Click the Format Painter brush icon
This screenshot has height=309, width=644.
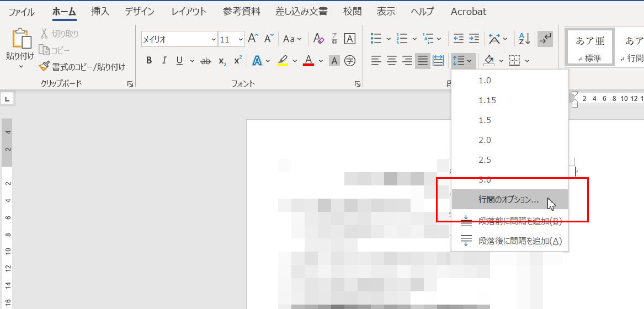(45, 67)
